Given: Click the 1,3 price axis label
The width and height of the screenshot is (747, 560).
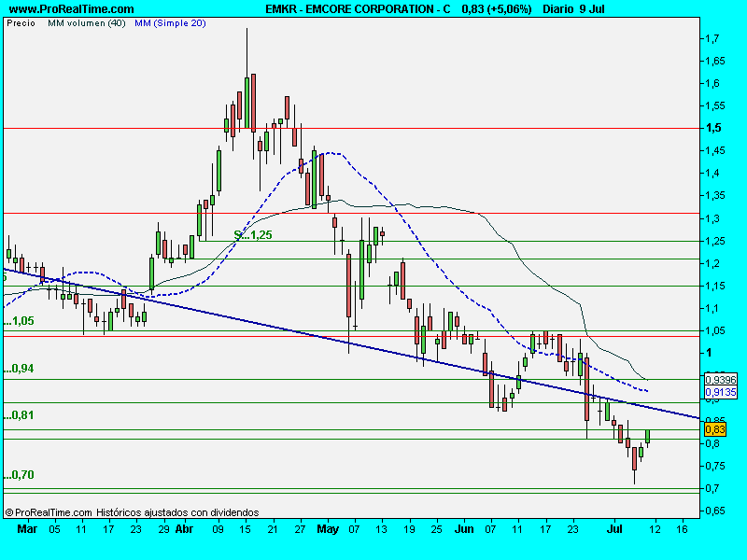Looking at the screenshot, I should point(712,218).
